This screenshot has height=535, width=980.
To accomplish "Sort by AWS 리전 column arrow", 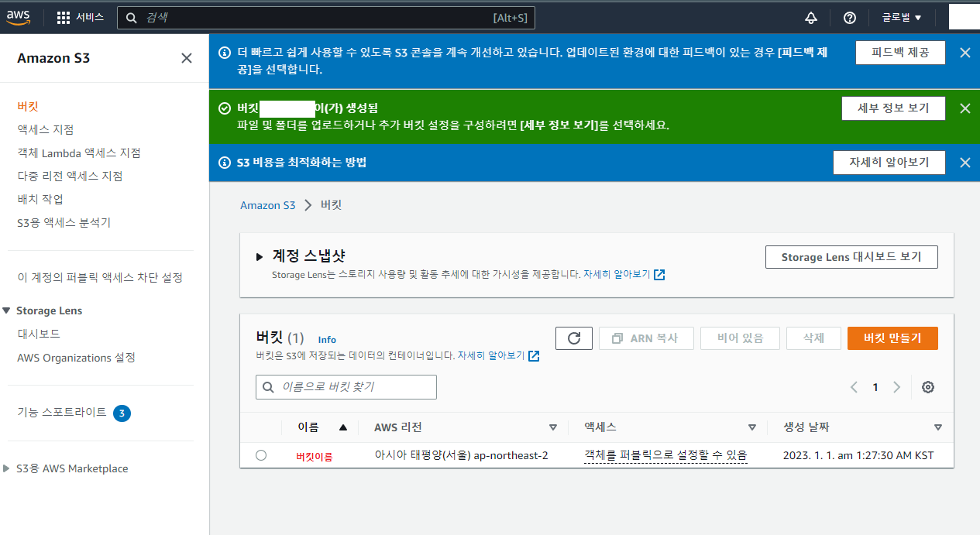I will (553, 427).
